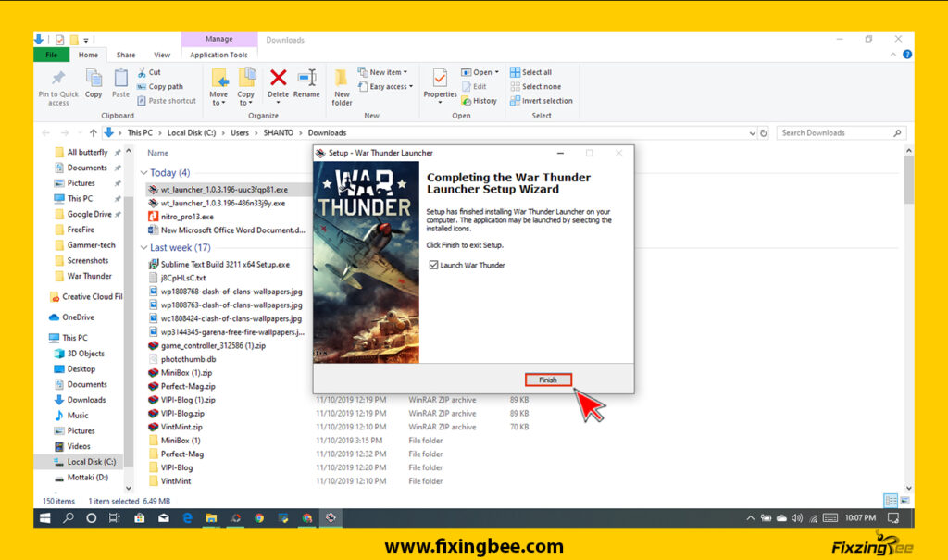
Task: Click the Local Disk (C:) breadcrumb
Action: pyautogui.click(x=191, y=133)
